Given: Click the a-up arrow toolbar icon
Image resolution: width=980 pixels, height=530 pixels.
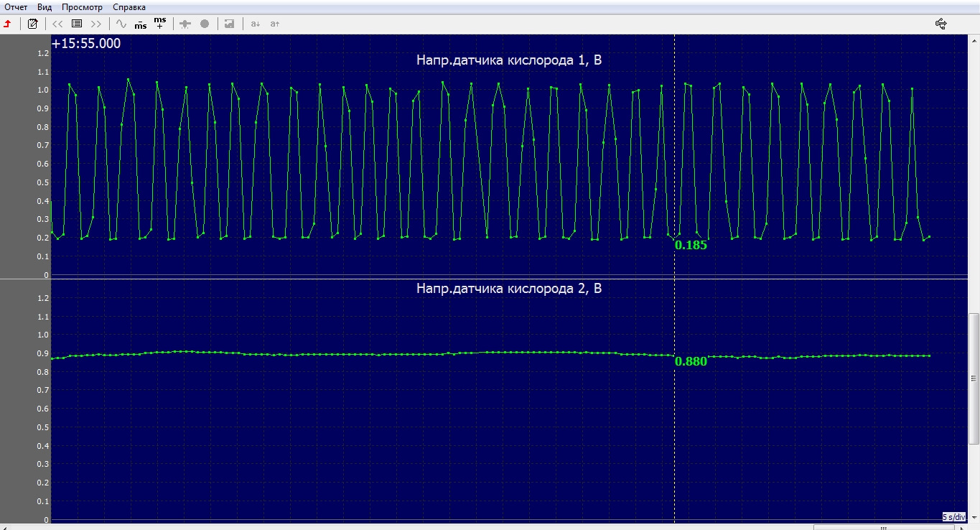Looking at the screenshot, I should click(274, 24).
